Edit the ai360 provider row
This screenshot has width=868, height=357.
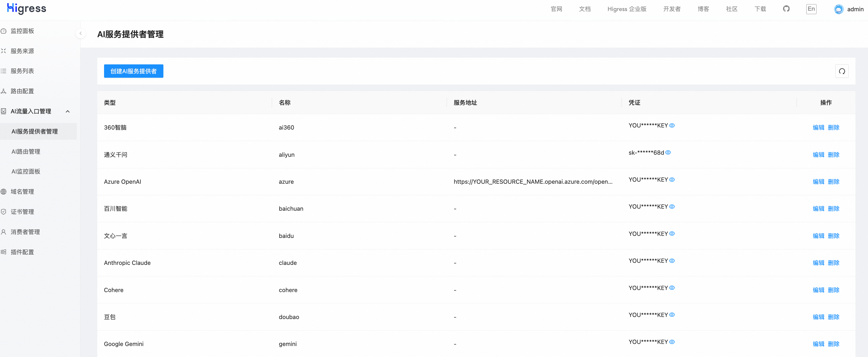pos(819,127)
